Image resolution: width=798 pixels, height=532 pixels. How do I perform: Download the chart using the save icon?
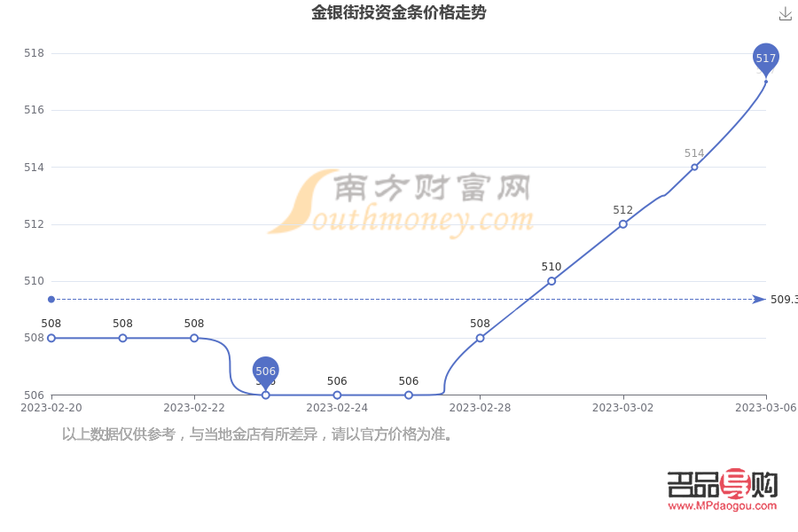pos(786,14)
